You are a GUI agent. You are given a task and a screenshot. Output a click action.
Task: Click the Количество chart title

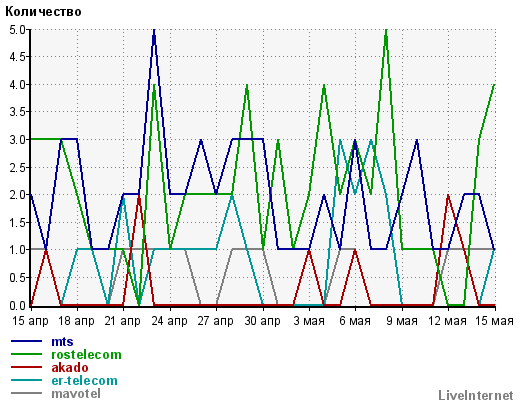[x=43, y=12]
